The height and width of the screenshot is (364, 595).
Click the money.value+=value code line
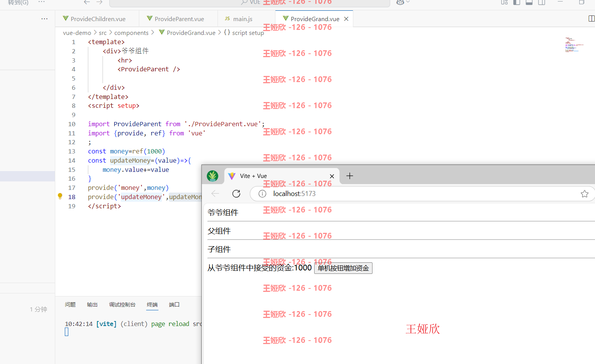(x=136, y=170)
